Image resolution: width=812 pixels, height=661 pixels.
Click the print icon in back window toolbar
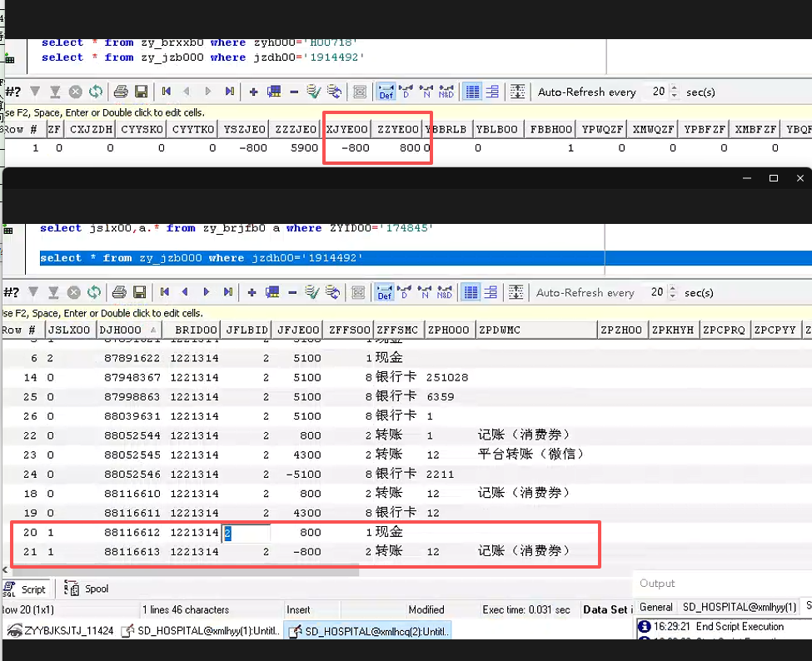tap(121, 92)
